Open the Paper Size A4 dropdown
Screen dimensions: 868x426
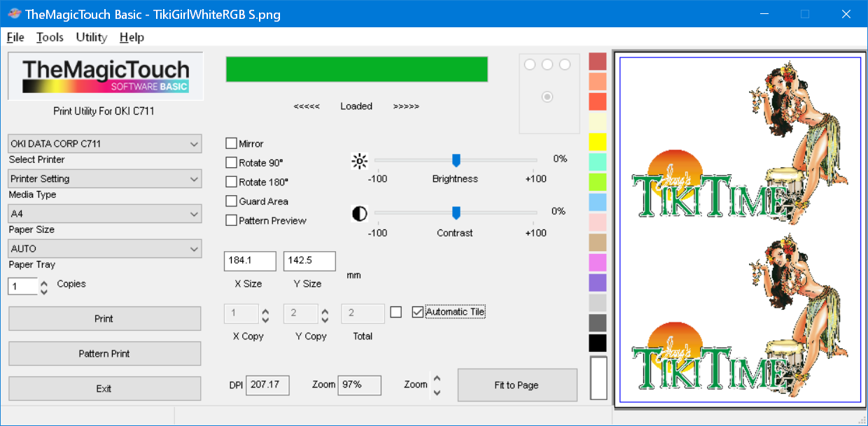pyautogui.click(x=105, y=213)
